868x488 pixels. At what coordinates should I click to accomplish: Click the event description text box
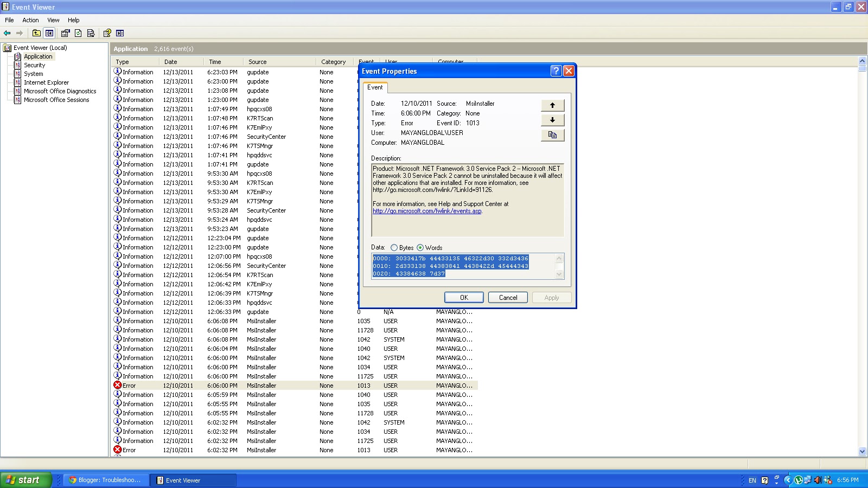click(468, 200)
